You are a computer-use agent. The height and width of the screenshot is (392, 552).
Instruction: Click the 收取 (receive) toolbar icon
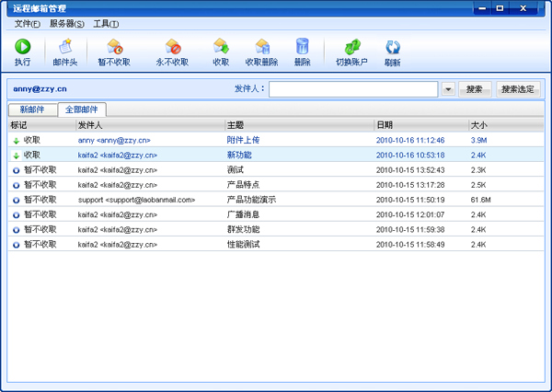coord(221,47)
